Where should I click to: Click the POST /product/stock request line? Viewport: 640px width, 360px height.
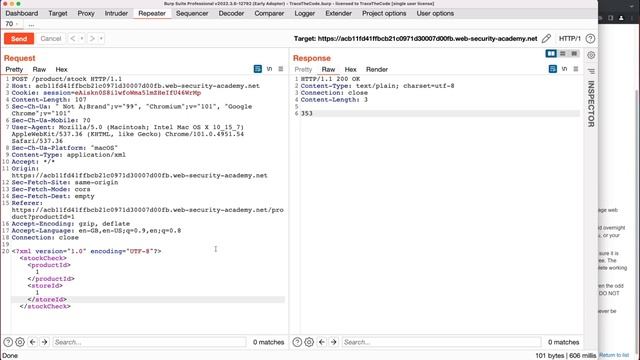pos(67,79)
